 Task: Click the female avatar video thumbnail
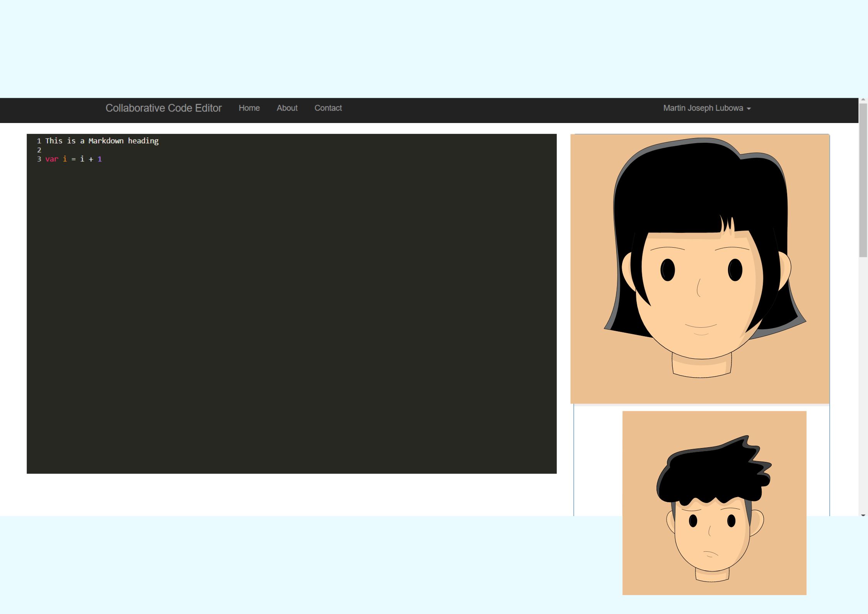point(700,269)
